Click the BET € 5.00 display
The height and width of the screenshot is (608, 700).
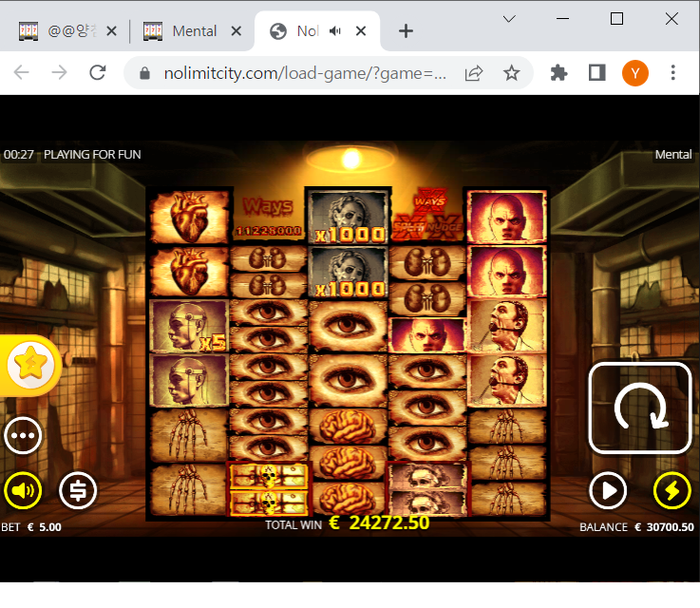pos(31,527)
